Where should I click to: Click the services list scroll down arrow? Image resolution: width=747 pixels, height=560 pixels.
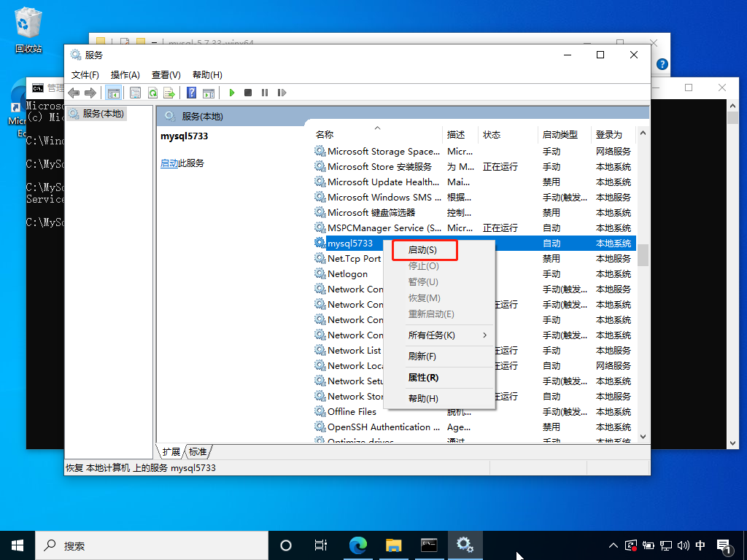643,436
